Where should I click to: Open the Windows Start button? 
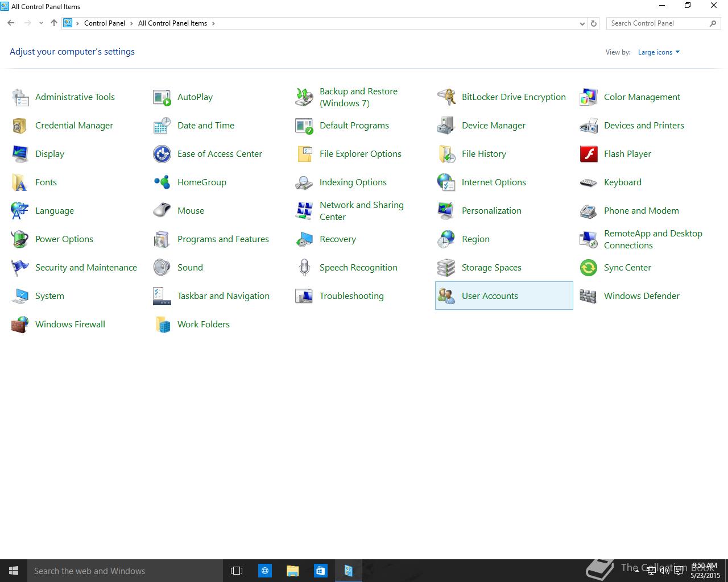coord(14,571)
